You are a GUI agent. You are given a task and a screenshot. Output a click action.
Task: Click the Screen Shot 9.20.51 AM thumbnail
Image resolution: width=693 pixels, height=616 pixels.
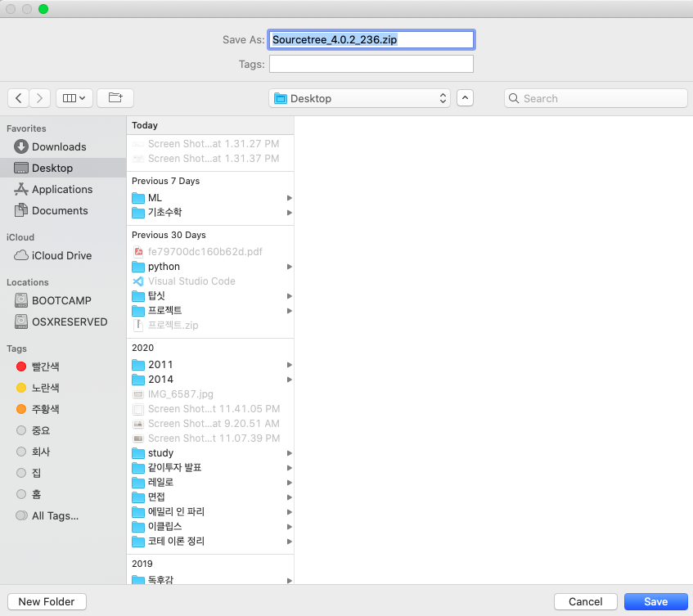tap(138, 424)
